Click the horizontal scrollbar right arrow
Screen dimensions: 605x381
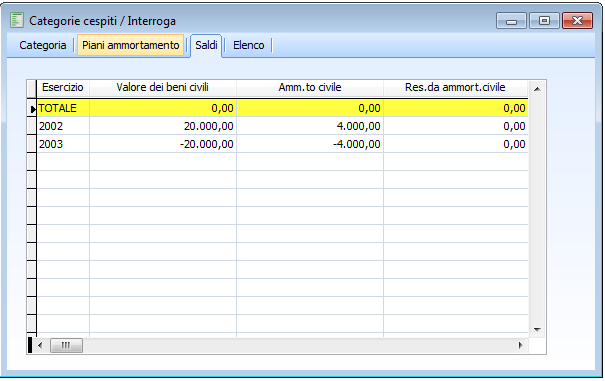521,345
